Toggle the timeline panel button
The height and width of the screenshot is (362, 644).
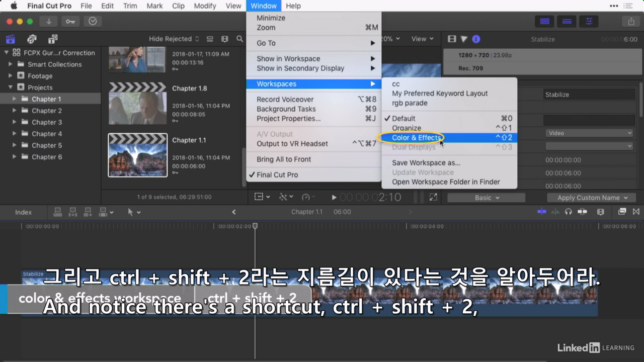[x=567, y=21]
